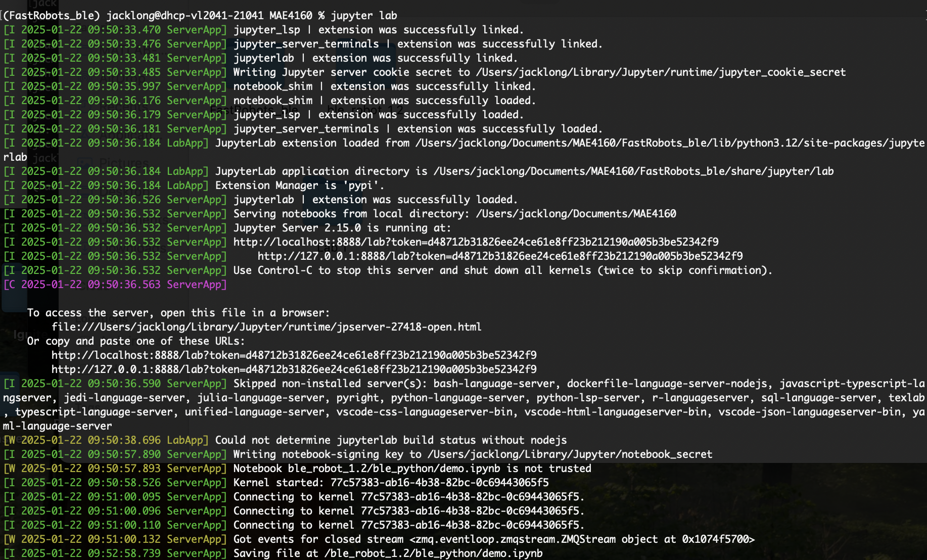Click 'jupyter_server_terminals | extension was successfully linked.' line

[x=303, y=44]
